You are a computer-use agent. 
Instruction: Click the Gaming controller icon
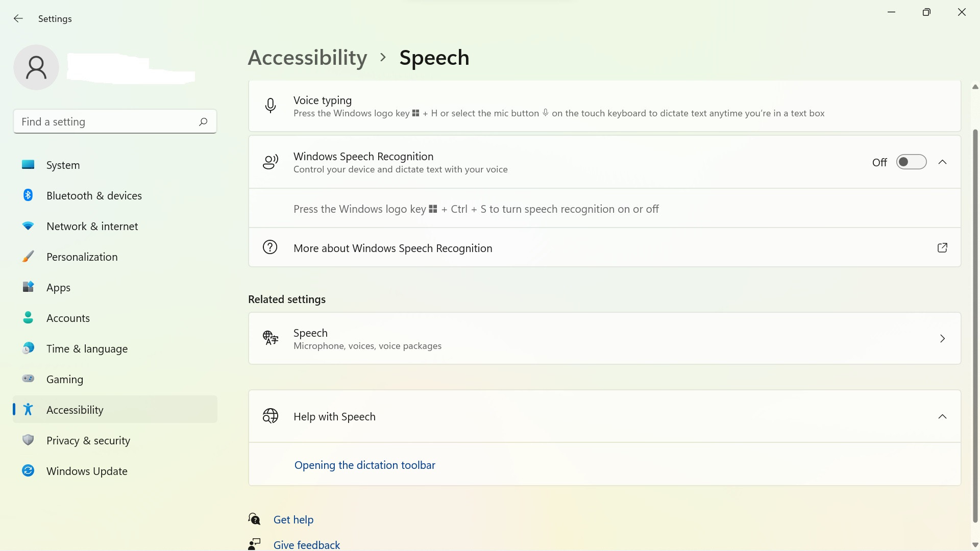[28, 379]
